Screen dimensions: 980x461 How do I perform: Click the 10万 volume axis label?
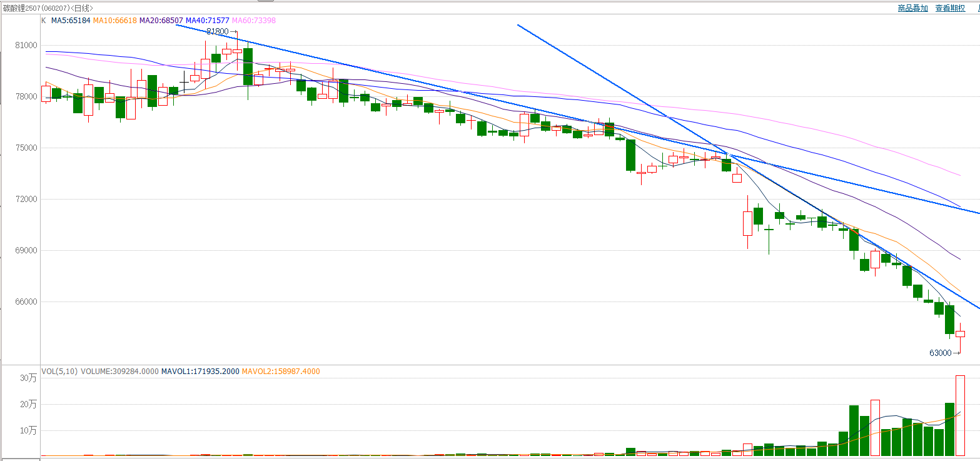tap(29, 431)
